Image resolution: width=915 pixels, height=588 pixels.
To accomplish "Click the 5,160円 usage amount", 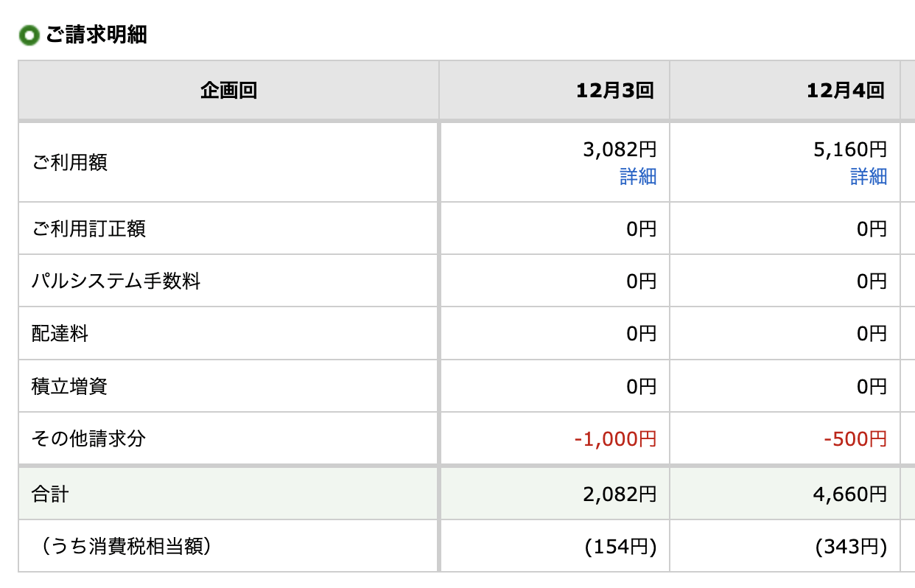I will 849,150.
